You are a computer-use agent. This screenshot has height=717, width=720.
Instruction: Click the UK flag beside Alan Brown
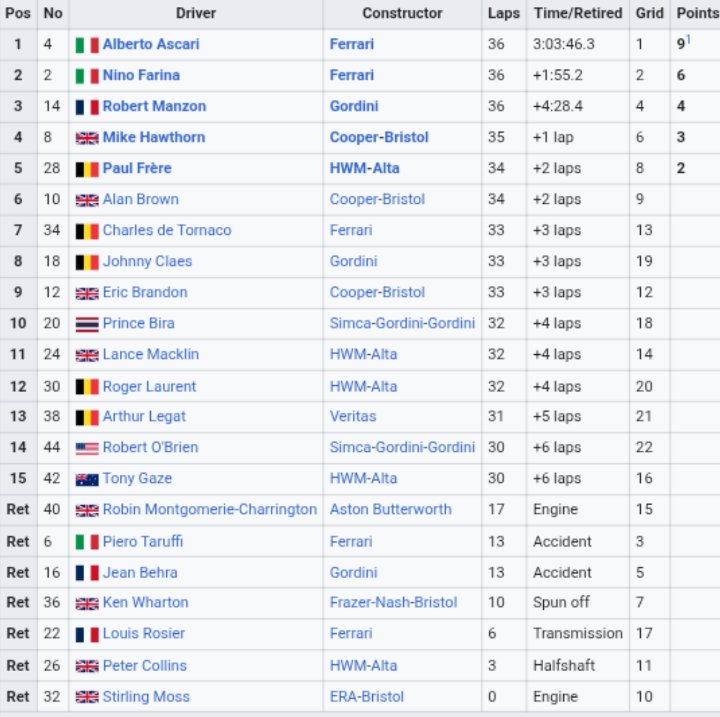pos(87,200)
